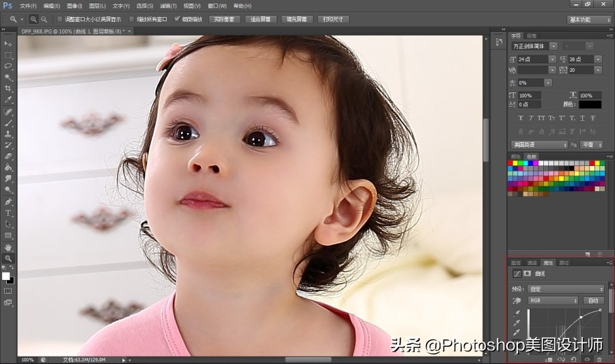Toggle Quick Mask mode
615x364 pixels.
click(8, 291)
